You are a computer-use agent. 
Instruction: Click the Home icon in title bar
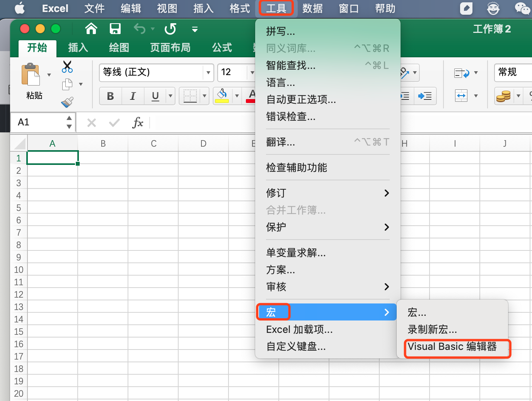pyautogui.click(x=91, y=29)
